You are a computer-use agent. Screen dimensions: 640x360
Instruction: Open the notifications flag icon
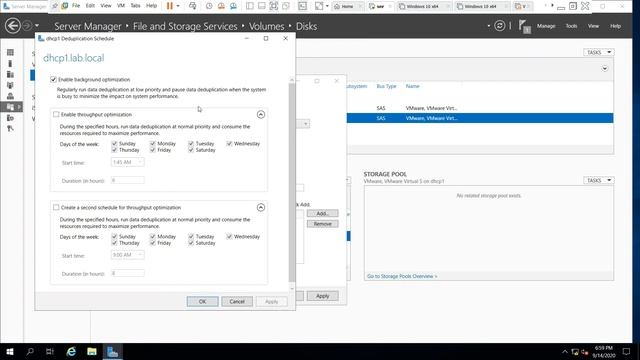tap(524, 27)
